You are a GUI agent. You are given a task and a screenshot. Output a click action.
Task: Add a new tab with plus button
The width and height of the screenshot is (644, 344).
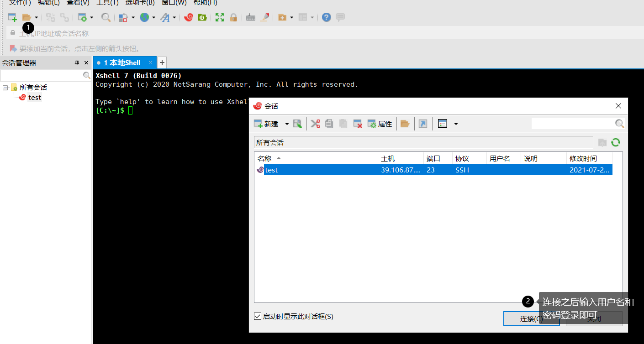pyautogui.click(x=162, y=63)
